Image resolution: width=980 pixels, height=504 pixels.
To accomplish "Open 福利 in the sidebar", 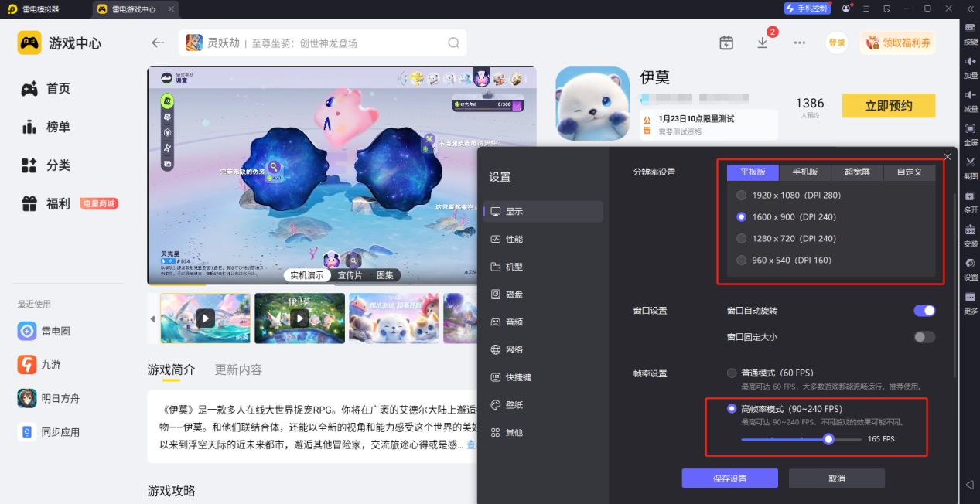I will 46,203.
